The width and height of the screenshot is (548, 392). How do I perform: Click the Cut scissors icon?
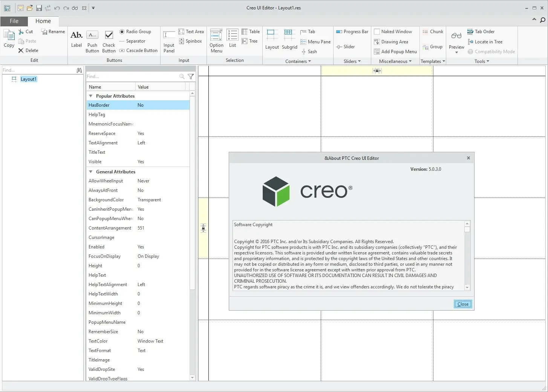(x=21, y=32)
